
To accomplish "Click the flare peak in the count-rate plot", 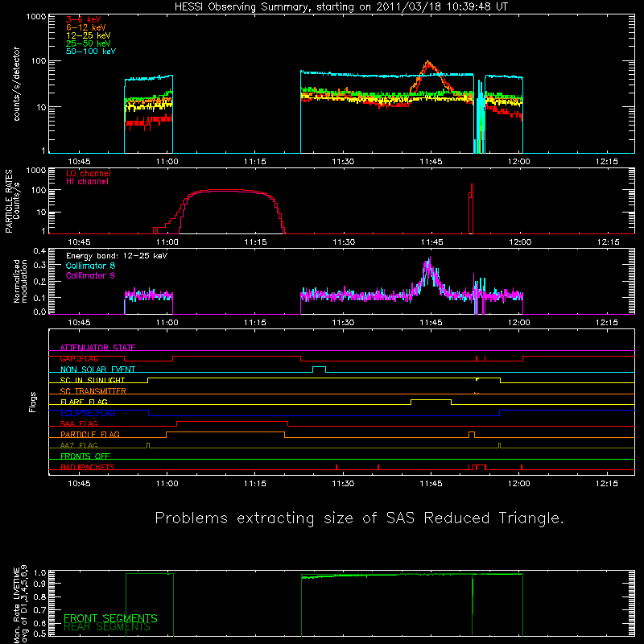I will pos(428,64).
